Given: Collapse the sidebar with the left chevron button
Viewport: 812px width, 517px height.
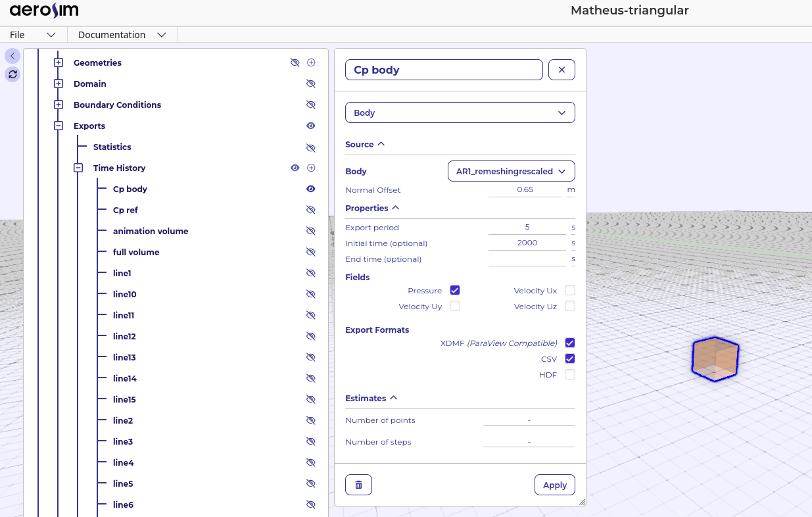Looking at the screenshot, I should tap(12, 57).
